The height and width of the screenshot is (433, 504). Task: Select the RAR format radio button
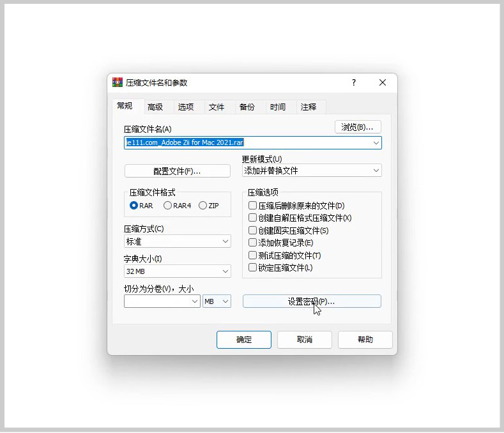tap(134, 206)
